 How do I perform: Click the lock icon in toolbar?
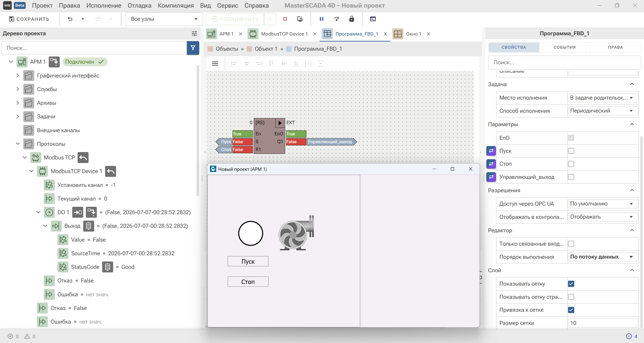(x=352, y=19)
